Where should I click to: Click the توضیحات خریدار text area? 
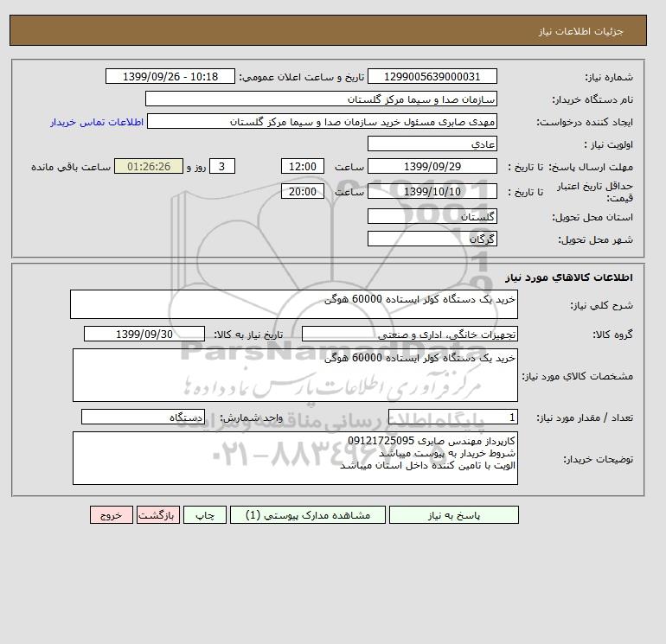(295, 458)
